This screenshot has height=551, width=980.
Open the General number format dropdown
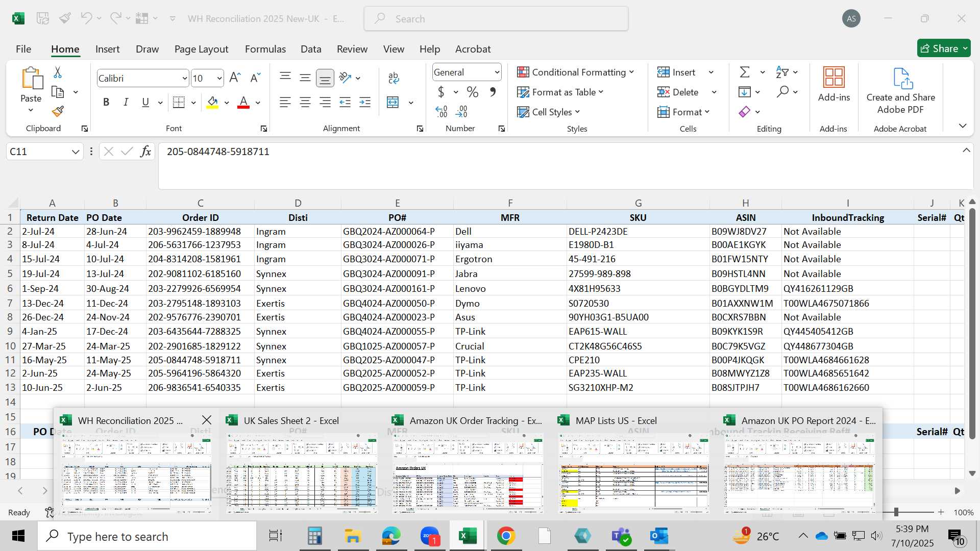[x=497, y=72]
